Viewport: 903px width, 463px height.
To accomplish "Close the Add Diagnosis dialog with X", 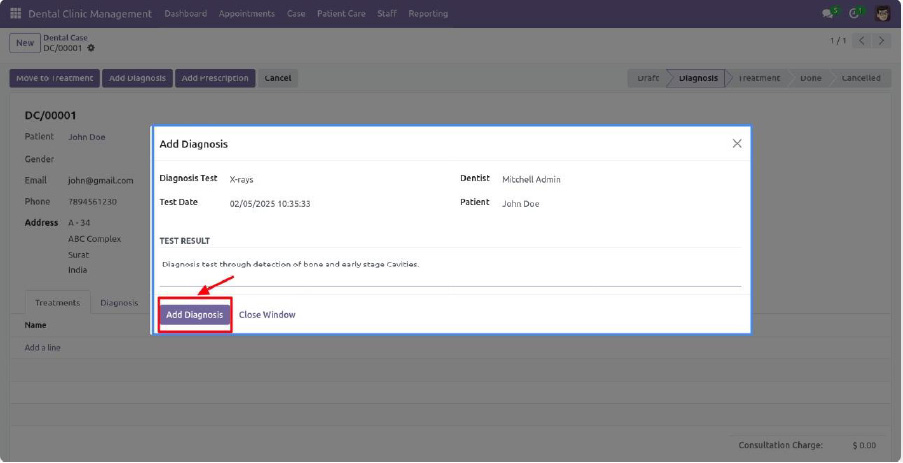I will pyautogui.click(x=737, y=144).
